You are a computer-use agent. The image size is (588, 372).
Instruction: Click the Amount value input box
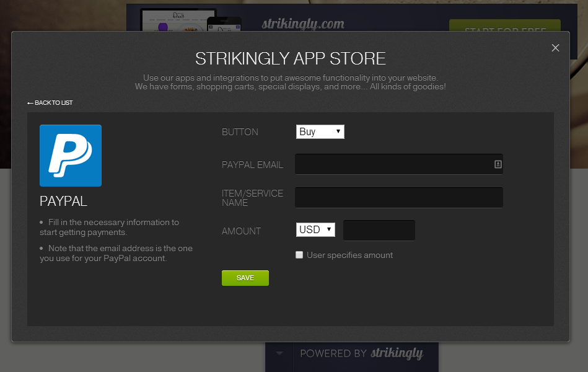(x=379, y=231)
